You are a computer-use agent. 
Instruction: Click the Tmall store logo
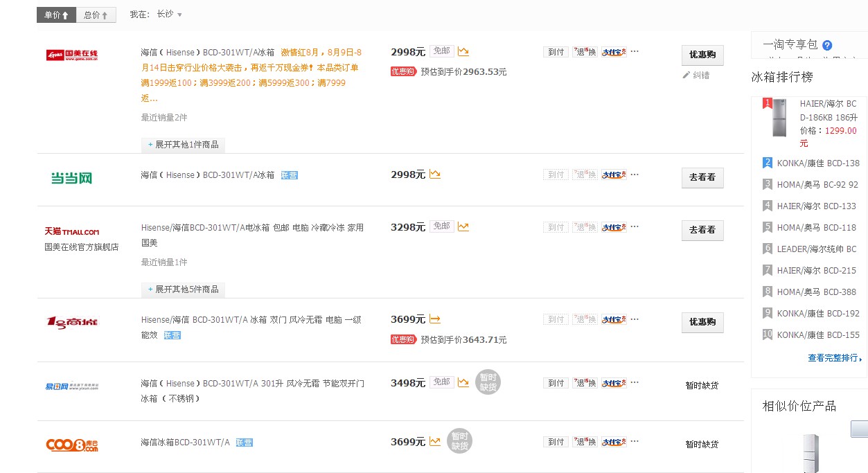coord(71,231)
